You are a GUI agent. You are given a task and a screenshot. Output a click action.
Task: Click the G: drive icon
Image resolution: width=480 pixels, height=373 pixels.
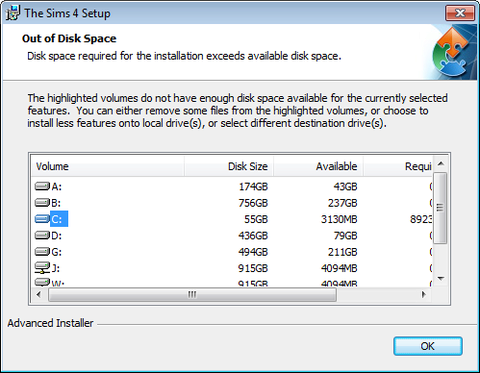(x=42, y=251)
